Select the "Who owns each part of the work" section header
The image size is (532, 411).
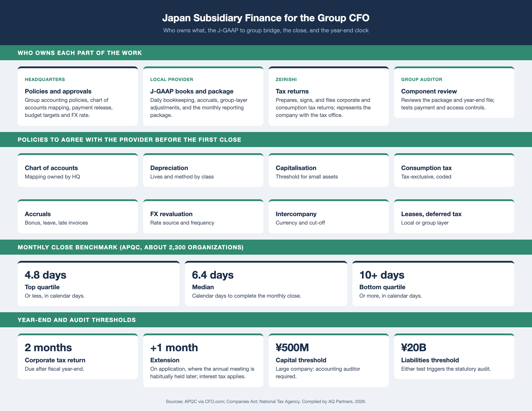[x=80, y=53]
